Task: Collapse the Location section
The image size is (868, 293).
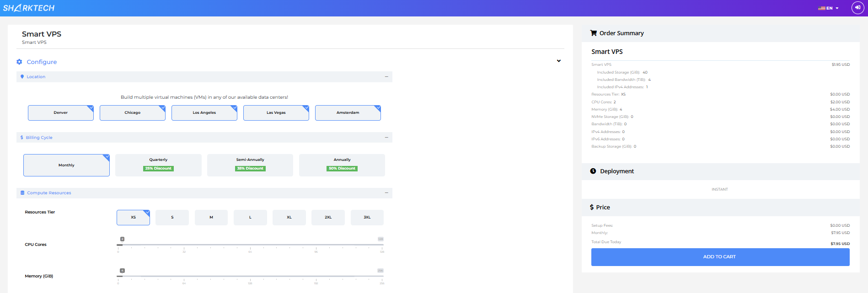Action: click(x=386, y=77)
